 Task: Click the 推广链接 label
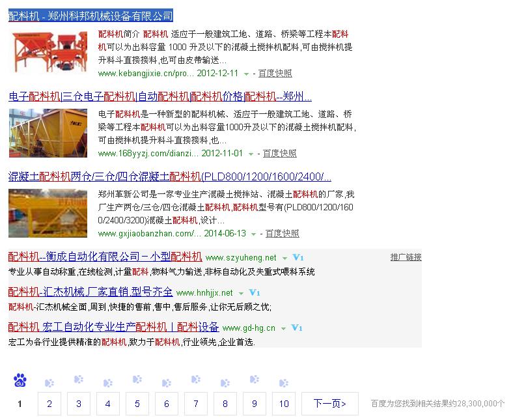point(406,257)
